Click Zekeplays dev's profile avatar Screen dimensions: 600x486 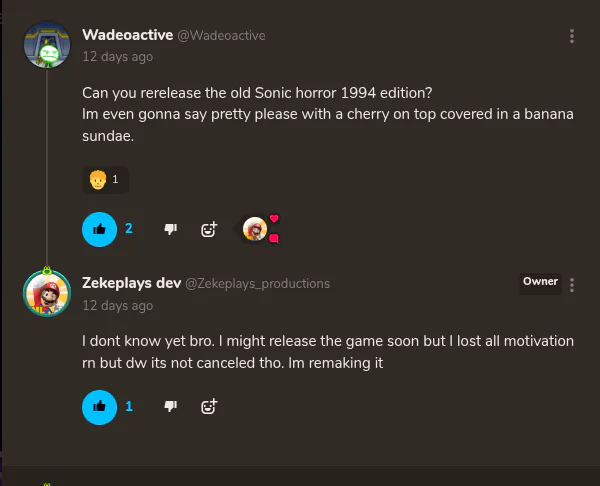(46, 293)
